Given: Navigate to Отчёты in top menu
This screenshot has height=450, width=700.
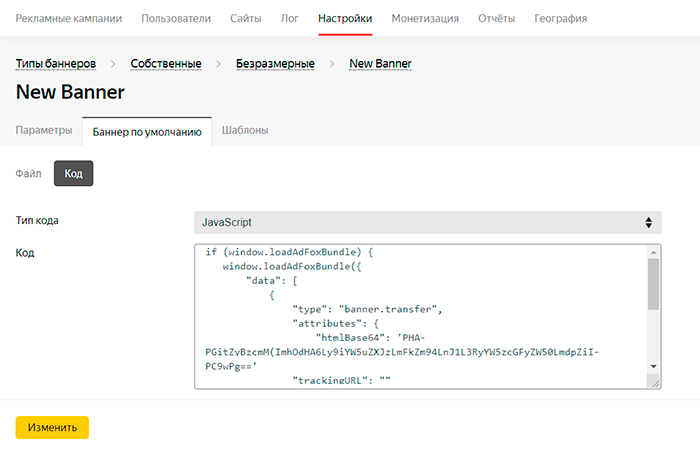Looking at the screenshot, I should [x=497, y=18].
